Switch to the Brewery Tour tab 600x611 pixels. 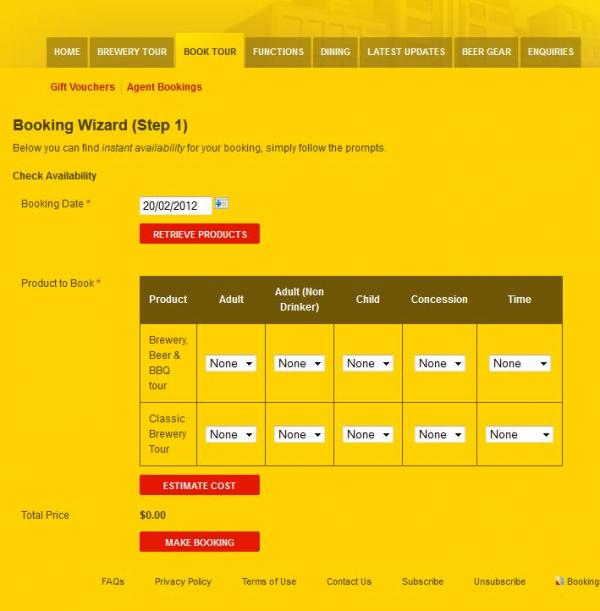pos(132,52)
